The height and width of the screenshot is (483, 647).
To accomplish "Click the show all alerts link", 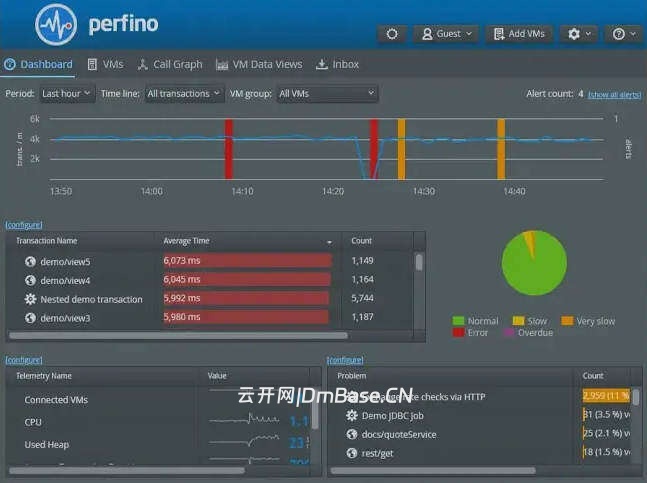I will (614, 95).
